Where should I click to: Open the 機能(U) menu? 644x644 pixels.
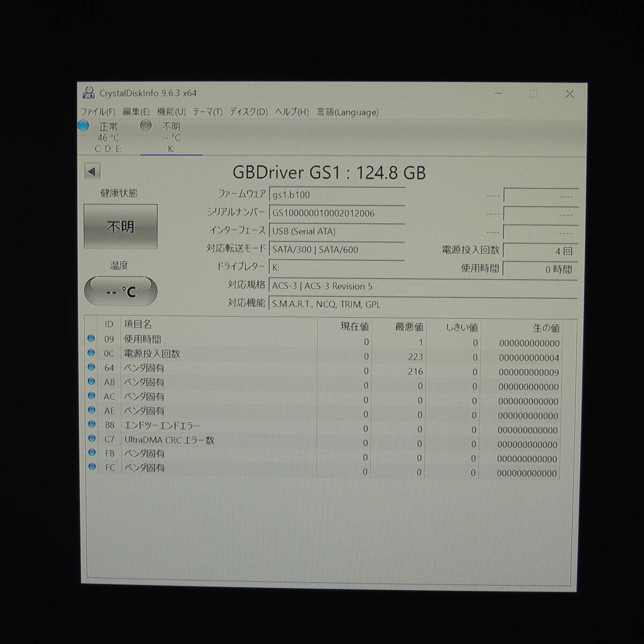coord(171,112)
